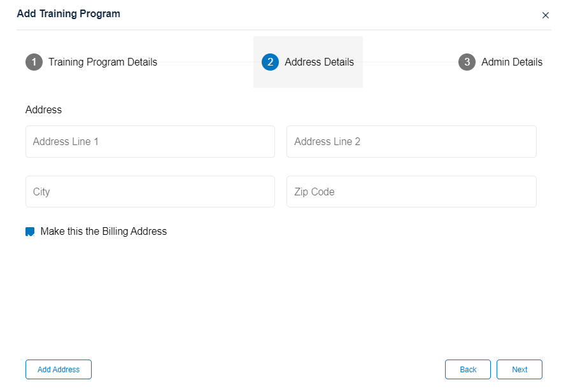Select the Address Details step label
This screenshot has width=566, height=392.
[x=319, y=62]
